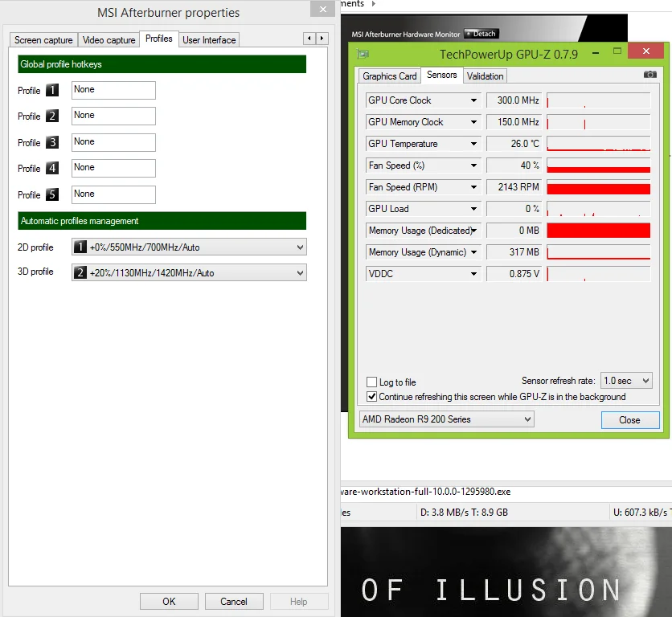Screen dimensions: 672x617
Task: Click the GPU-Z title bar app icon
Action: point(363,54)
